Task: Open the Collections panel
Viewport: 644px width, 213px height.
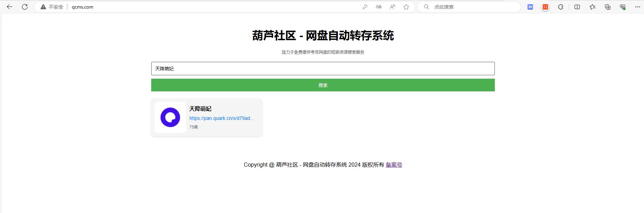Action: [x=608, y=7]
